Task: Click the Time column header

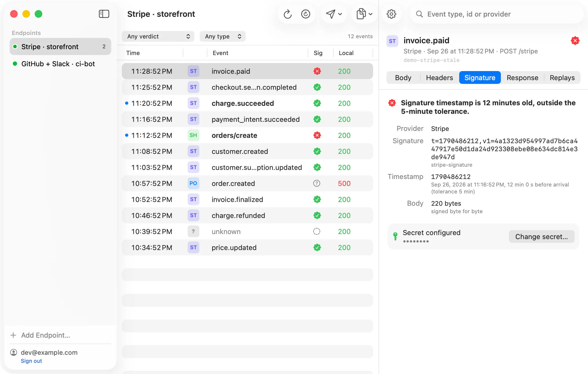Action: coord(133,53)
